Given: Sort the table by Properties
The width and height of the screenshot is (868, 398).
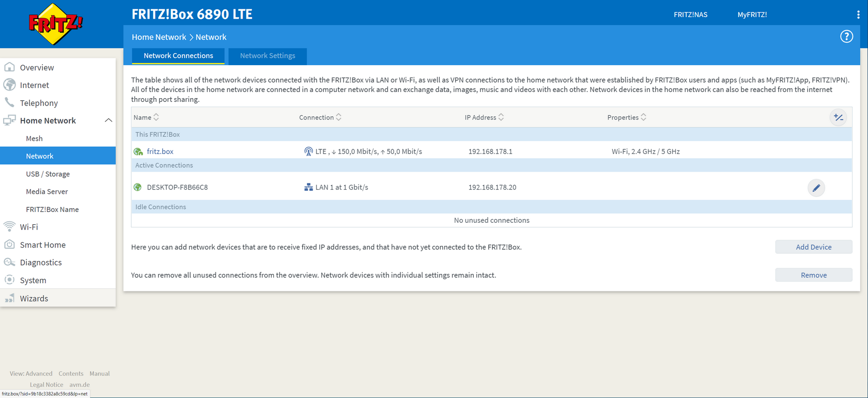Looking at the screenshot, I should click(x=627, y=117).
